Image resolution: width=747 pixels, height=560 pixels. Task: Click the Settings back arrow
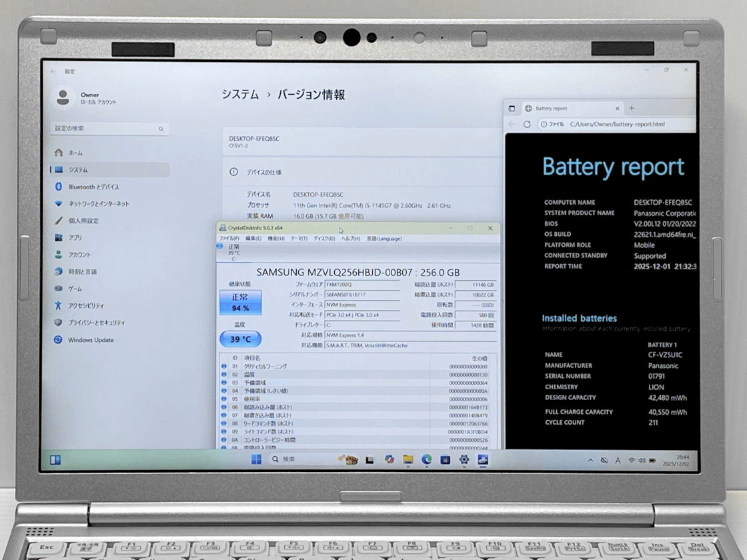[53, 71]
